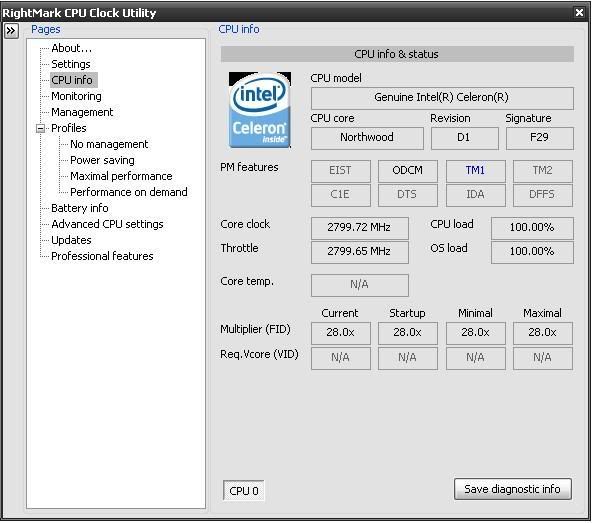Click the DFFS feature indicator
This screenshot has height=523, width=592.
click(x=543, y=195)
